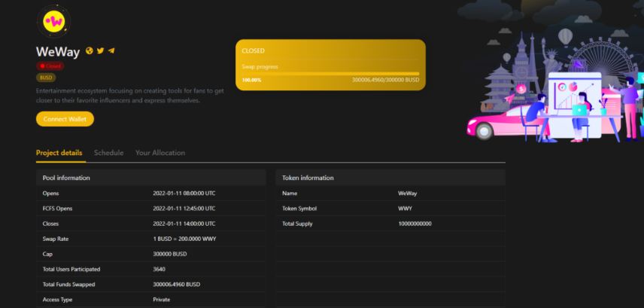644x308 pixels.
Task: Click the Total Users Participated row
Action: (x=150, y=269)
